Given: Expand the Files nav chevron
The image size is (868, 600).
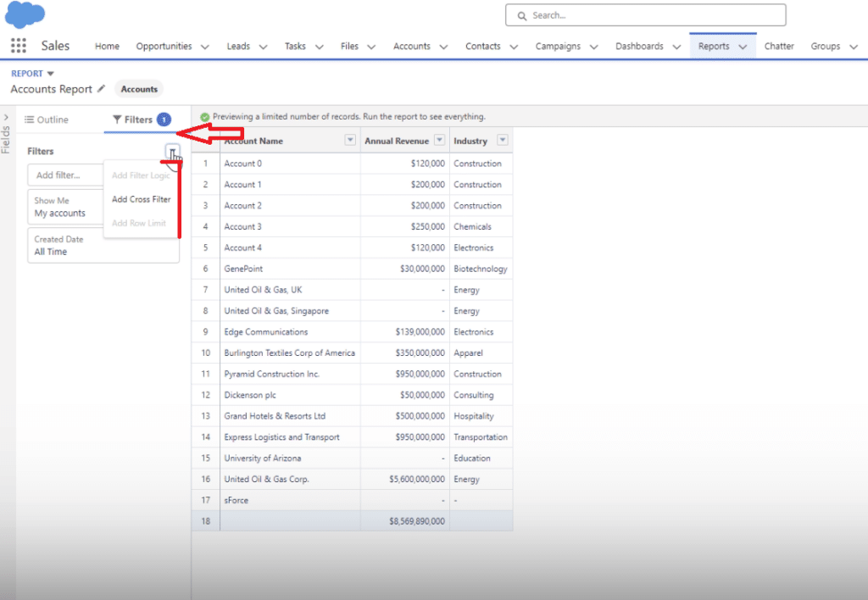Looking at the screenshot, I should pos(371,47).
